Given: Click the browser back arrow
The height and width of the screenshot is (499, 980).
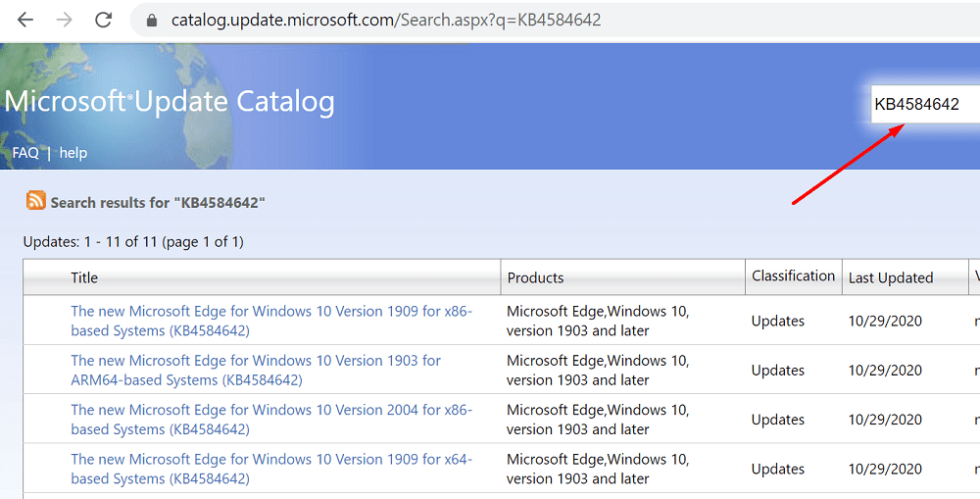Looking at the screenshot, I should [25, 20].
